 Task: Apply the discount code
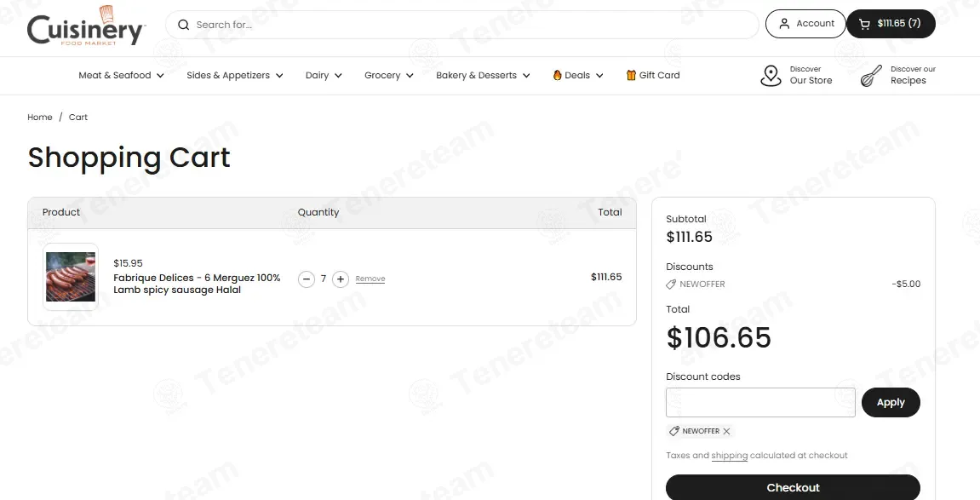[x=891, y=403]
